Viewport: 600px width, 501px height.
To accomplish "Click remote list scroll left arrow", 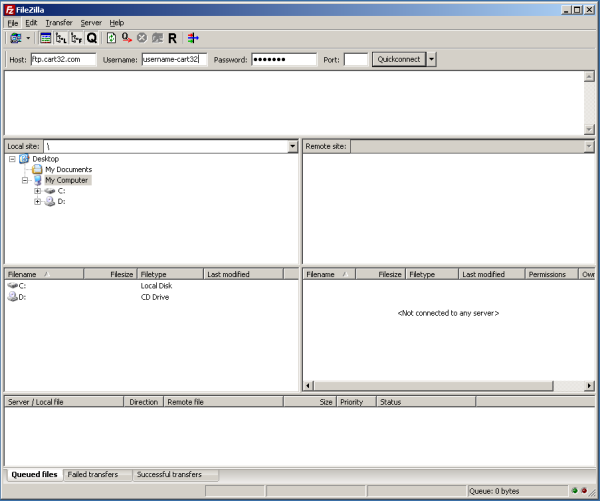I will (x=309, y=385).
